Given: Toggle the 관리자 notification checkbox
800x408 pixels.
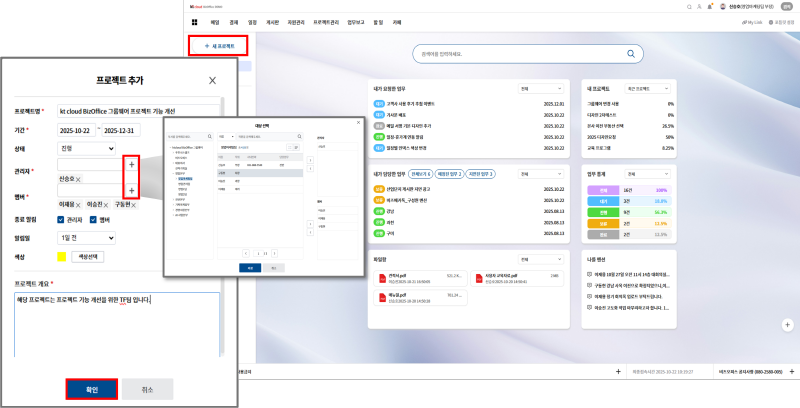Looking at the screenshot, I should click(62, 220).
